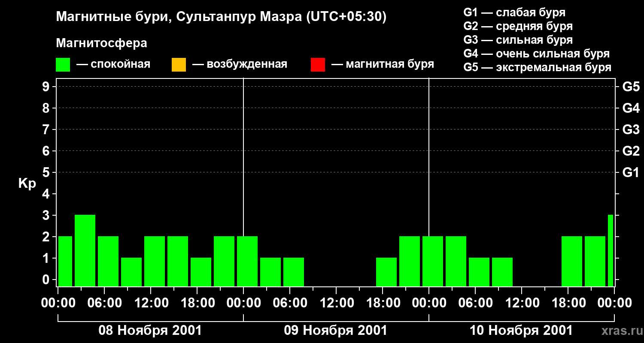
Task: Click the orange 'возбужденная' legend swatch
Action: (x=179, y=65)
